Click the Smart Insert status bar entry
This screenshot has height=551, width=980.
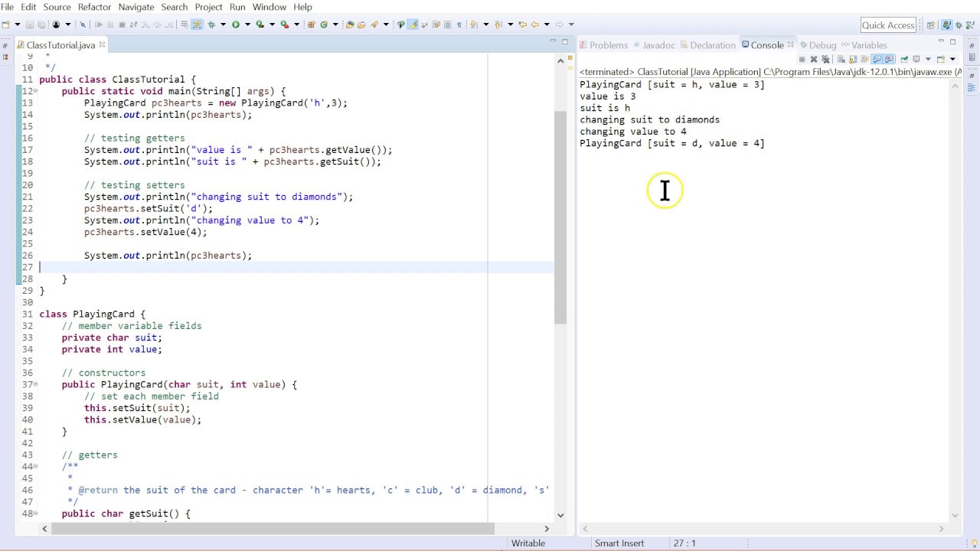click(x=619, y=543)
